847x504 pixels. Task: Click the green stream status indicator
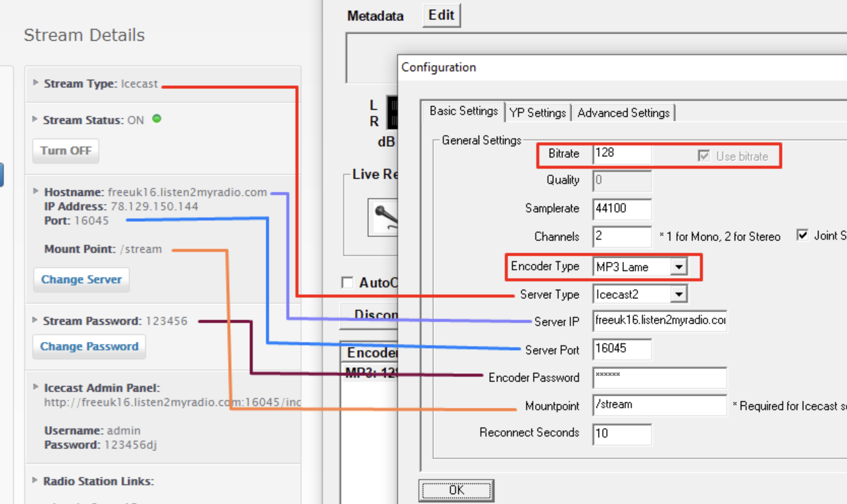click(156, 119)
